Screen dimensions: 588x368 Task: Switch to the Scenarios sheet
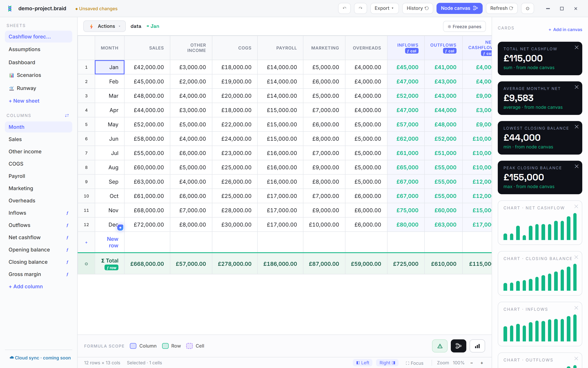point(38,75)
